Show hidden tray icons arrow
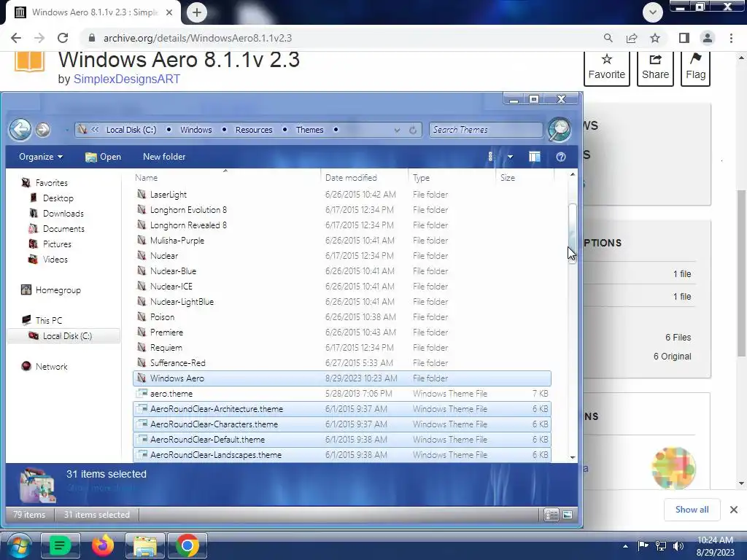747x560 pixels. coord(625,546)
